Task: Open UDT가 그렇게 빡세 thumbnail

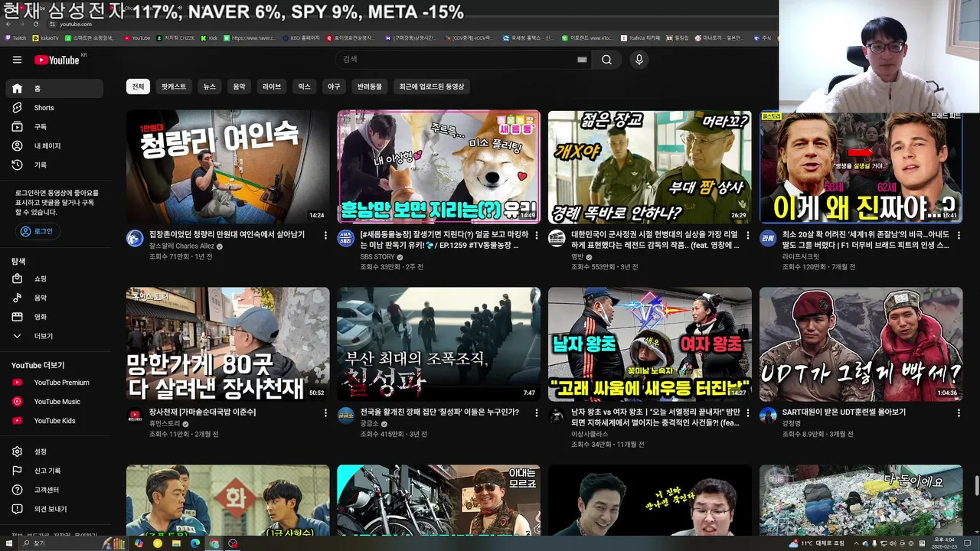Action: 861,344
